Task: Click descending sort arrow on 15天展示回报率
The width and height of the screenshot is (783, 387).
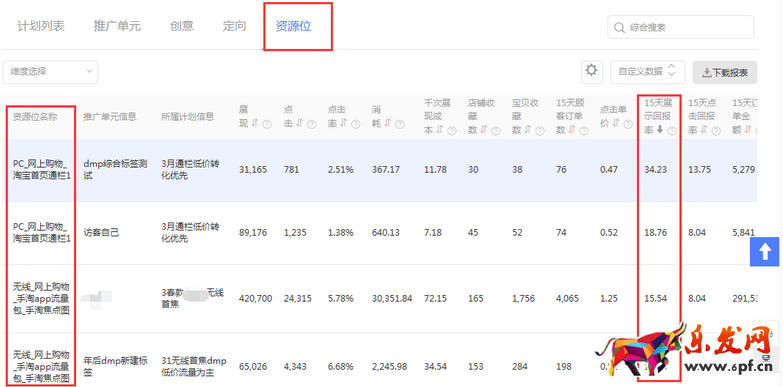Action: (x=660, y=130)
